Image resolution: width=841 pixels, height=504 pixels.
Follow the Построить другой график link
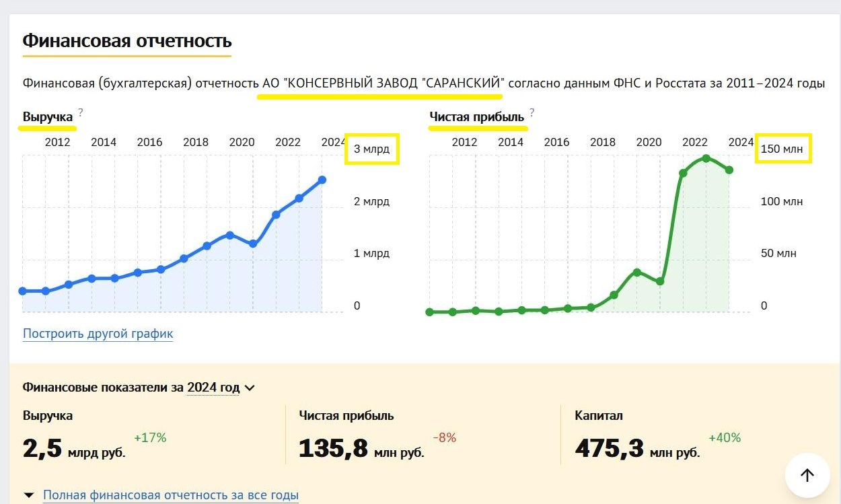98,334
